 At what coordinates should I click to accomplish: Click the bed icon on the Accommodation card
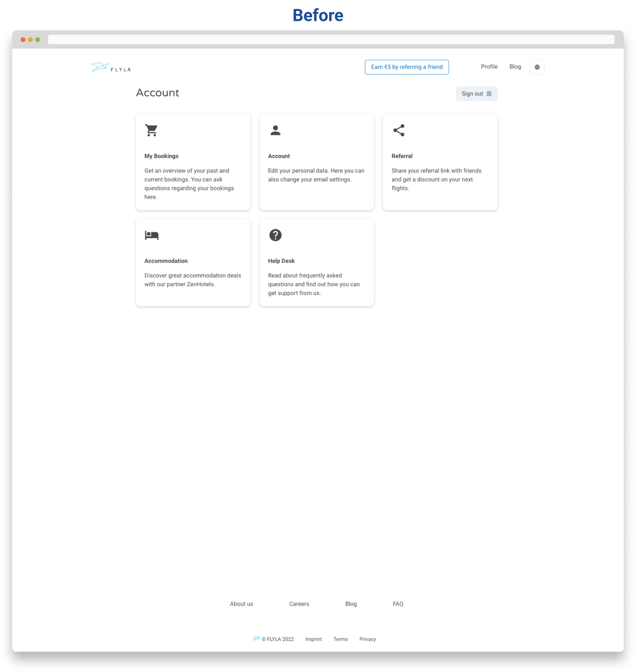pos(151,235)
